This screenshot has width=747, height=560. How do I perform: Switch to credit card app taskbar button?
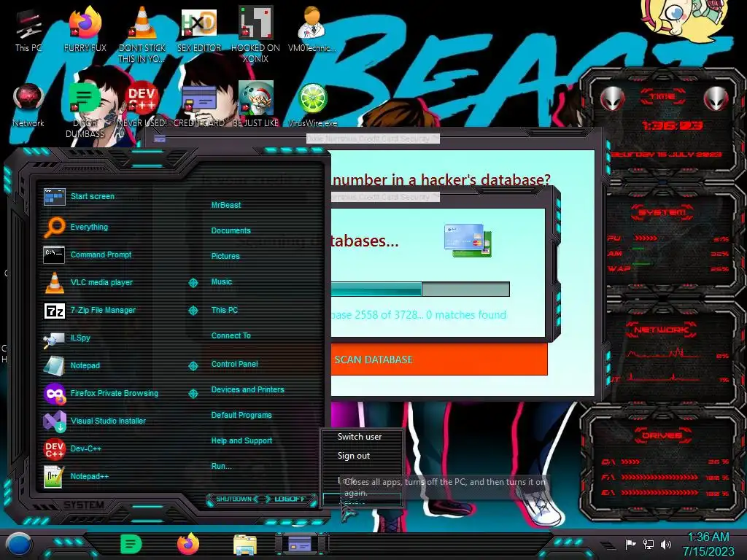coord(301,544)
